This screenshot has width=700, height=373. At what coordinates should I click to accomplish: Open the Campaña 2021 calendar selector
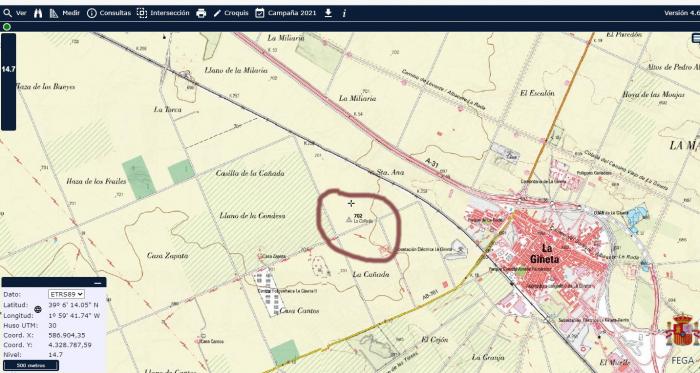[286, 13]
